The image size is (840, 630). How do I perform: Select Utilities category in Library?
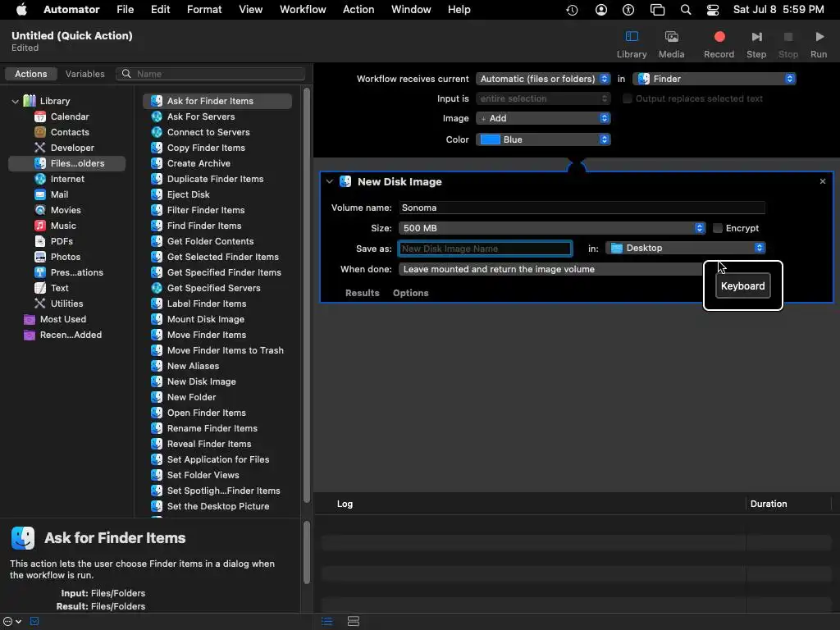coord(66,303)
